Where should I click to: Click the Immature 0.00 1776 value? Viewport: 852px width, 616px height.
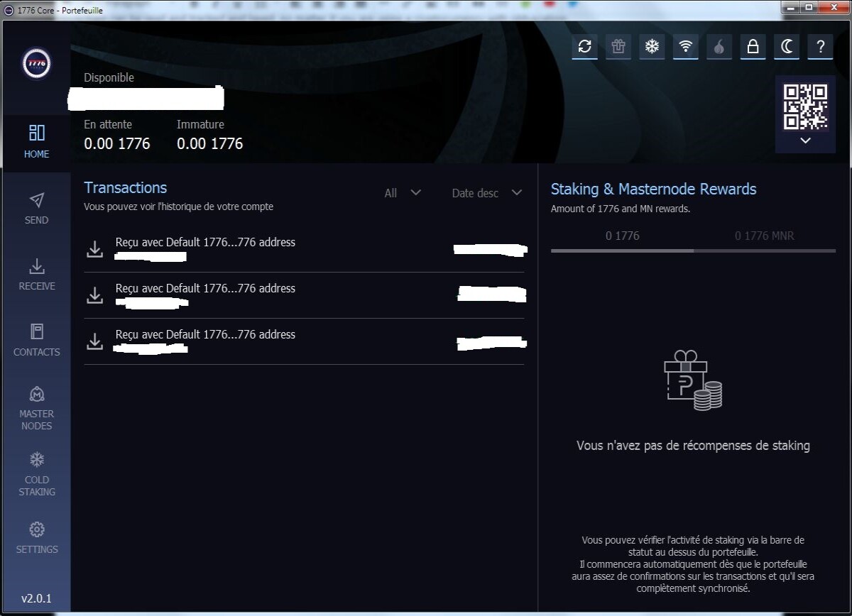click(210, 143)
